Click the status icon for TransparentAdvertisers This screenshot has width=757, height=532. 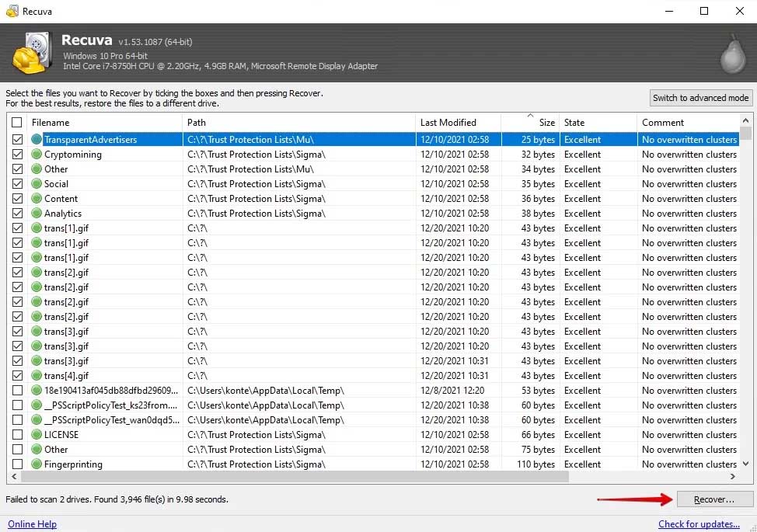37,140
